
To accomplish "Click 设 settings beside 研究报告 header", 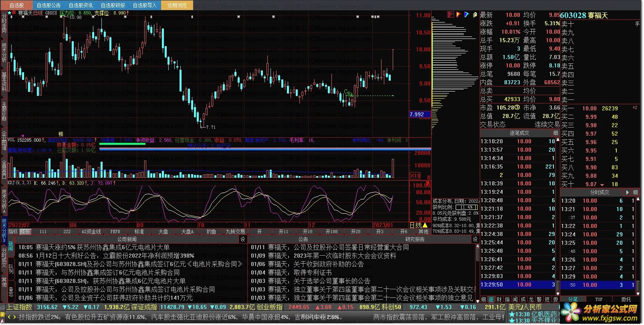I will (475, 239).
